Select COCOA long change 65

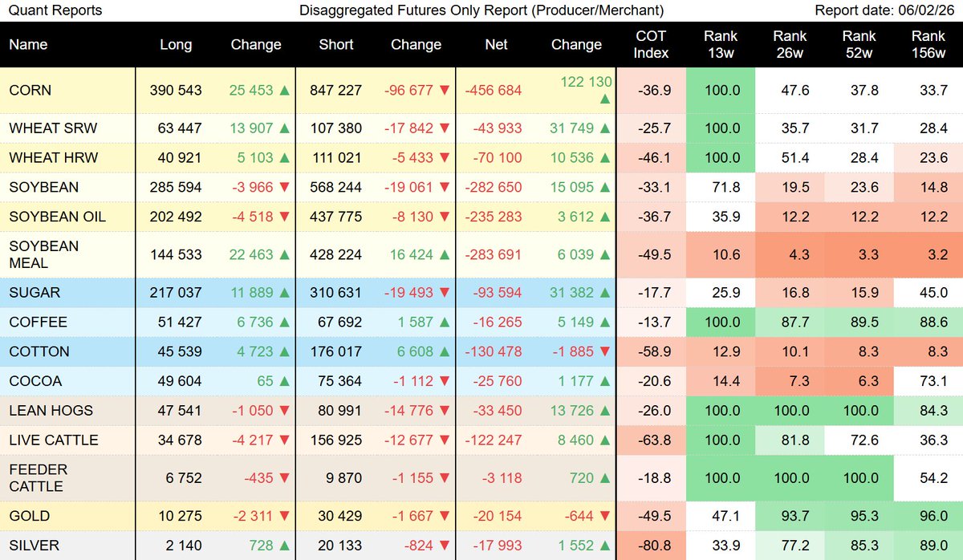coord(265,381)
